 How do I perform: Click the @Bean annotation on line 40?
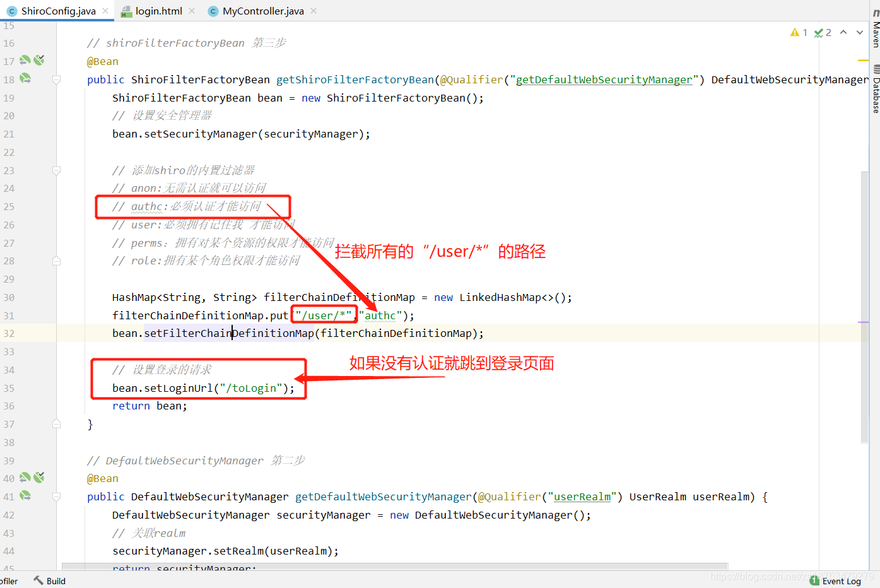tap(103, 478)
